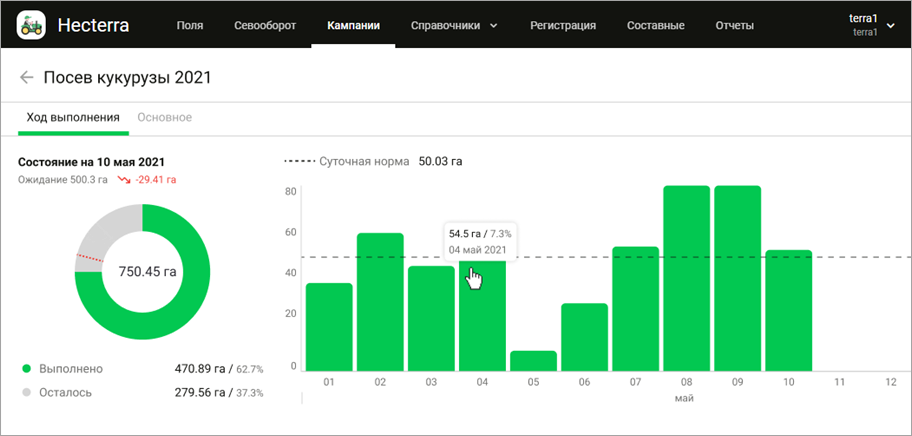Click the green Выполнено legend dot
Screen dimensions: 912x436
click(x=25, y=369)
